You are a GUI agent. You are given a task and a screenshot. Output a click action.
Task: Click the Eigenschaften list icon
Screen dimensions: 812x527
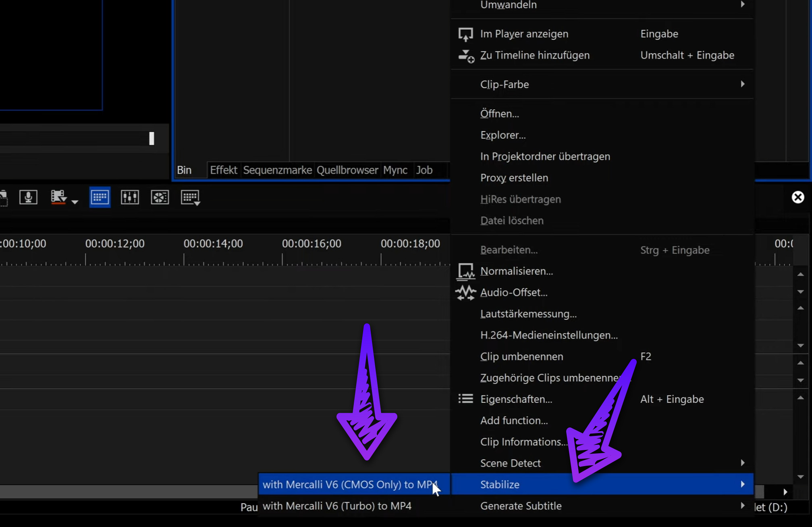tap(465, 399)
